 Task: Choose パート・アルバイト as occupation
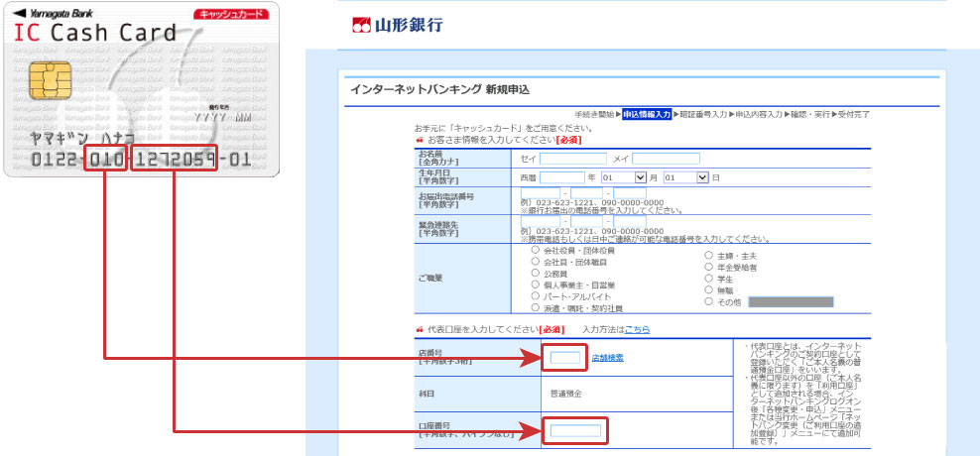(x=537, y=295)
